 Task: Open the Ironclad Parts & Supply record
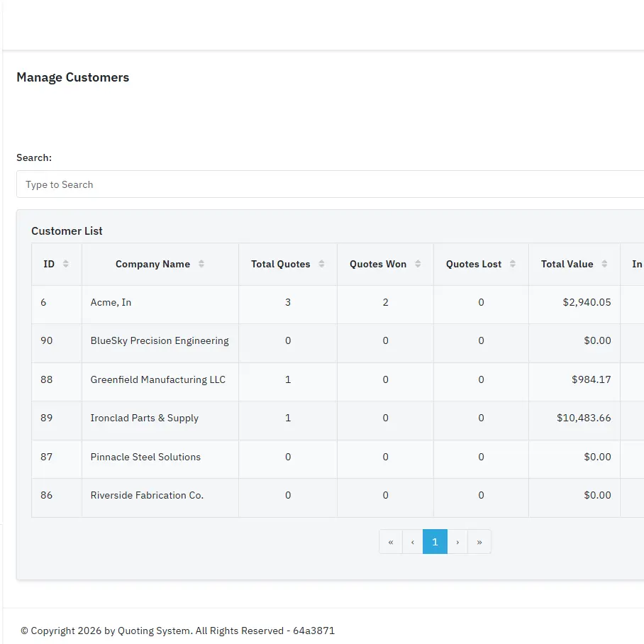click(x=158, y=418)
